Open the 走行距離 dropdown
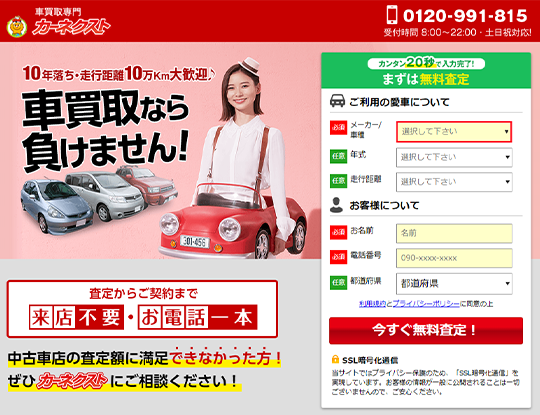Image resolution: width=540 pixels, height=415 pixels. coord(454,182)
